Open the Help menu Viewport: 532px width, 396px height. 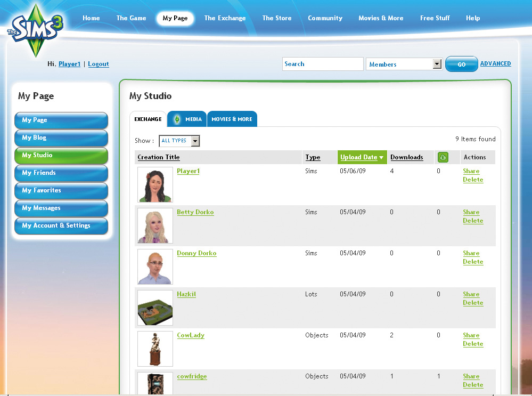click(x=473, y=18)
